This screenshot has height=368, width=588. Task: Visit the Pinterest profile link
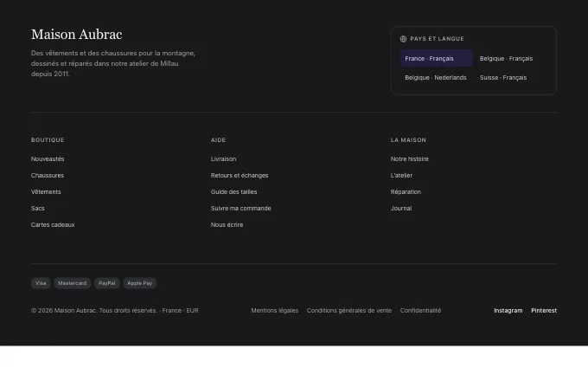544,311
